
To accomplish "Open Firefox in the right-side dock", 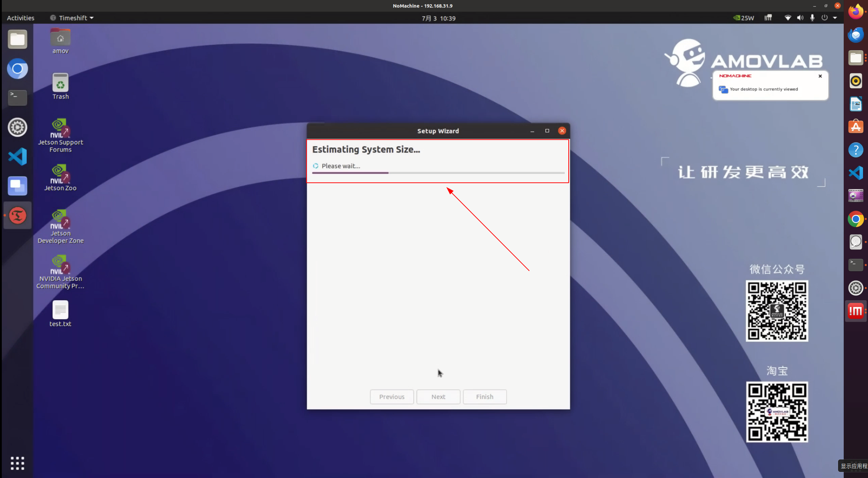I will click(x=855, y=12).
